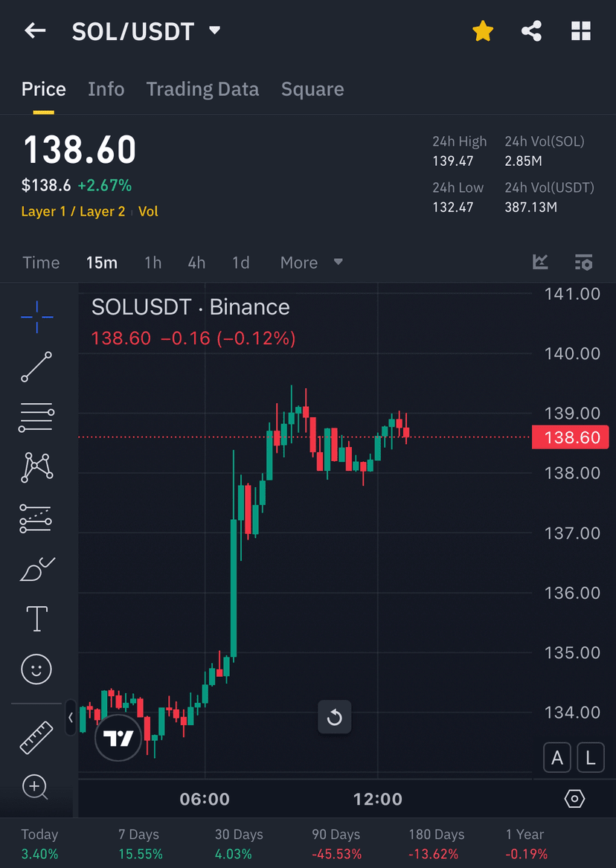Open the Square tab
616x868 pixels.
[x=312, y=89]
